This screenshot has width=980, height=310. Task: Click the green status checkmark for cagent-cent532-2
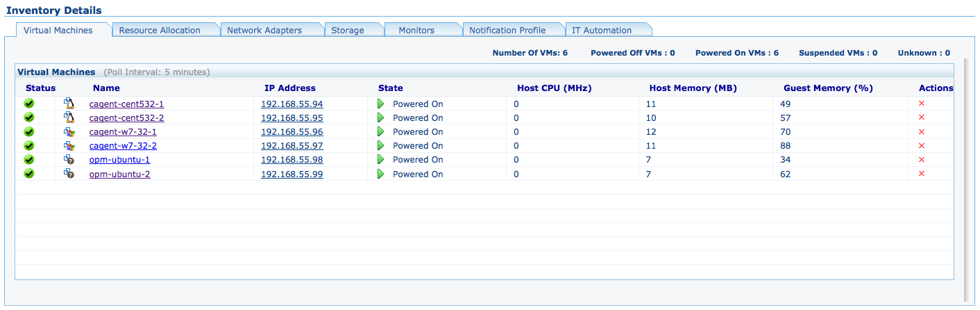pos(29,117)
